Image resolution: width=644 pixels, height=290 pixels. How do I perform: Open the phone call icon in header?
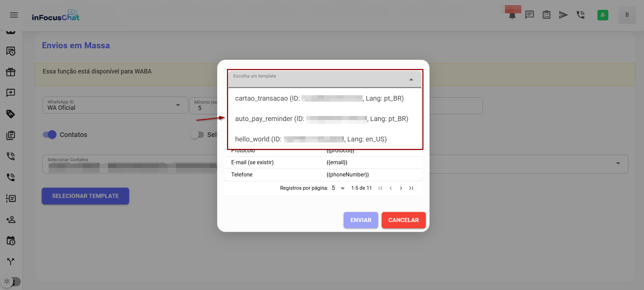point(580,15)
